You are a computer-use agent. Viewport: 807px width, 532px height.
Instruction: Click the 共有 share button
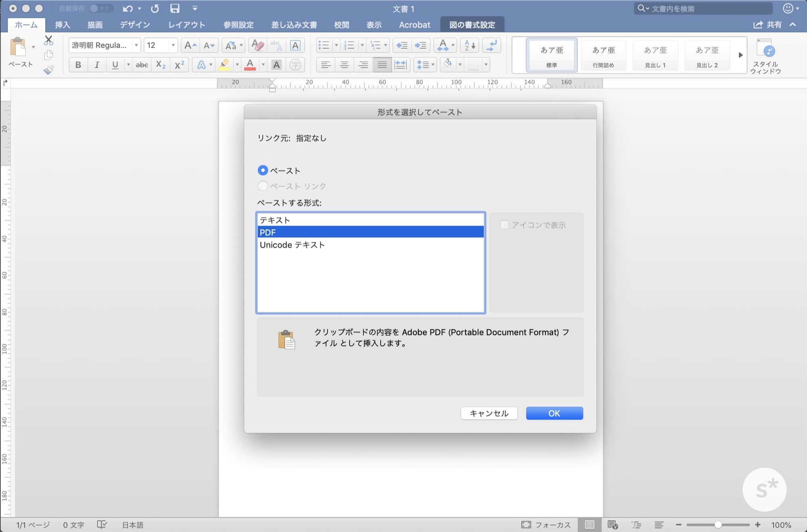click(x=767, y=25)
